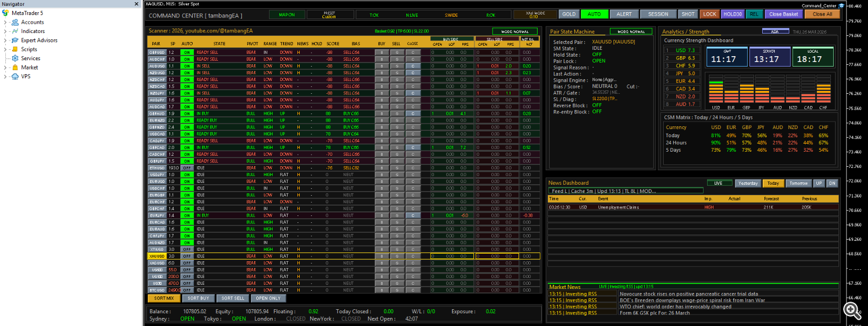Select the Indicators icon in Navigator
Screen dimensions: 868x326
pyautogui.click(x=15, y=31)
